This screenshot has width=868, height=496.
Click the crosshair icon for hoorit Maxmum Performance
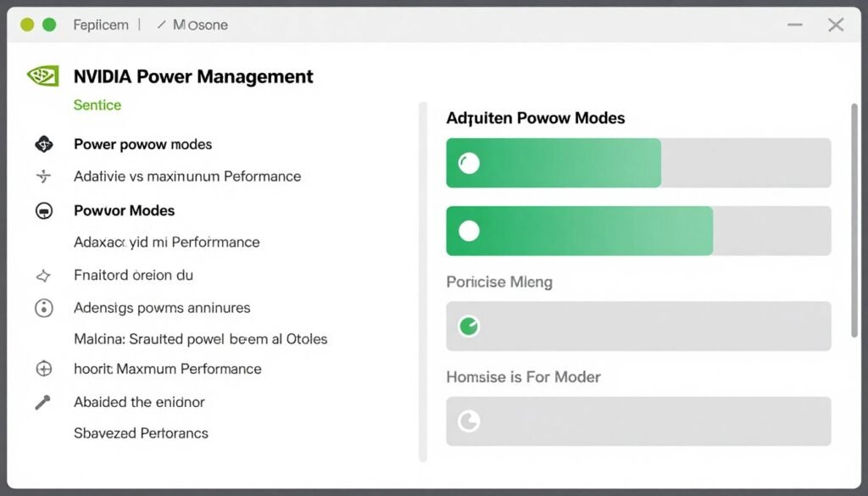pyautogui.click(x=42, y=369)
